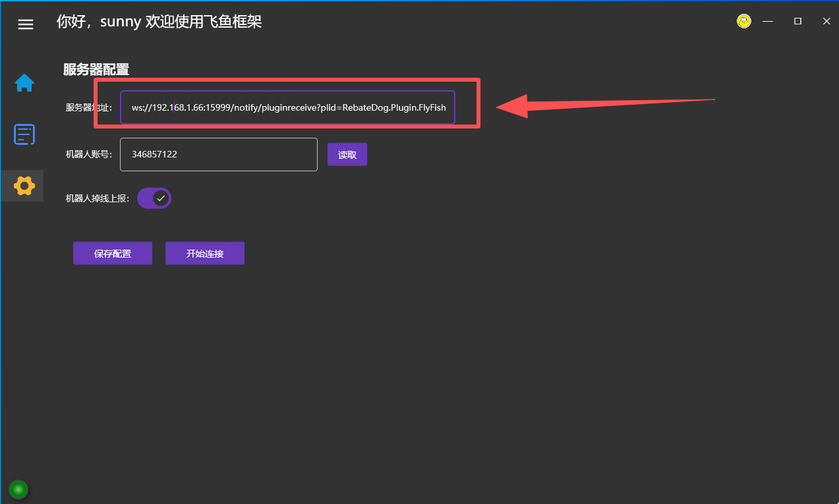Viewport: 839px width, 504px height.
Task: Click the green connection status indicator
Action: (18, 489)
